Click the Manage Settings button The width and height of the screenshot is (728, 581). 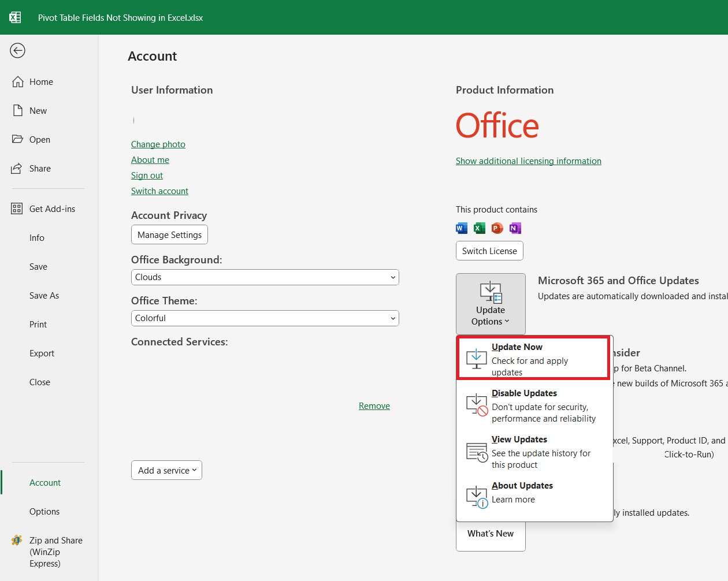point(169,234)
